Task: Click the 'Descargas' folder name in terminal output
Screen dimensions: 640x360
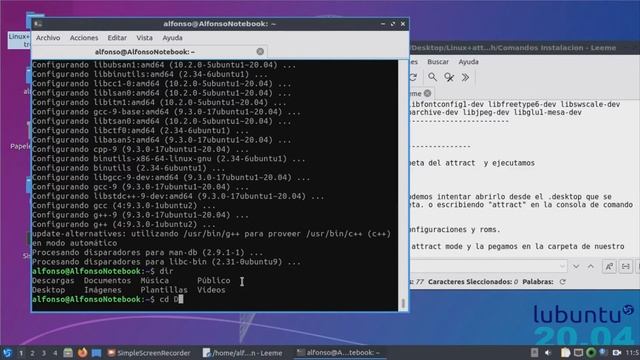Action: pos(53,280)
